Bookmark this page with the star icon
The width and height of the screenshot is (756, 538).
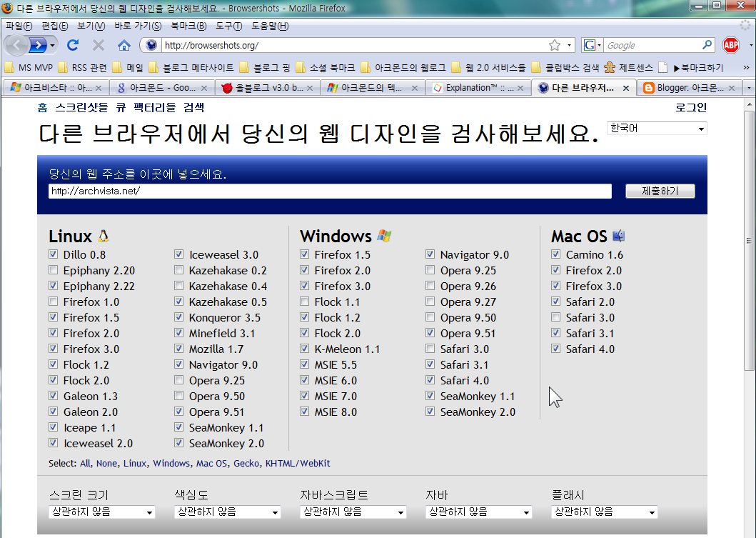tap(555, 45)
